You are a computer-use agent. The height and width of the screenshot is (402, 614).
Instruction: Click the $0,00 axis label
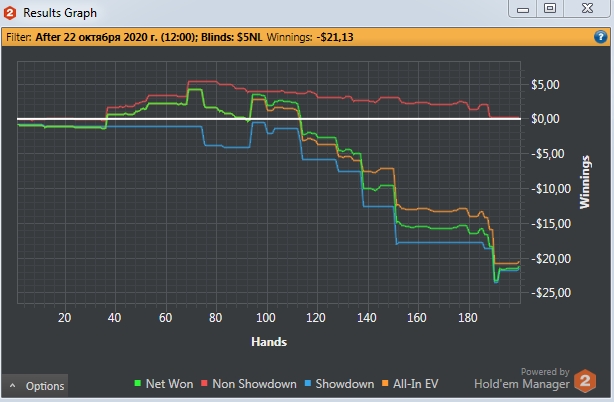point(545,119)
